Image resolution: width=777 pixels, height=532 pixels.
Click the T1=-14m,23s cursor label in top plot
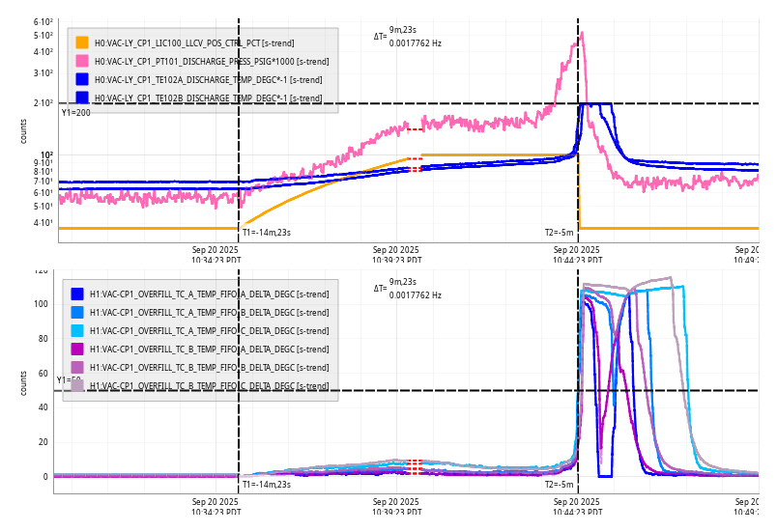266,232
